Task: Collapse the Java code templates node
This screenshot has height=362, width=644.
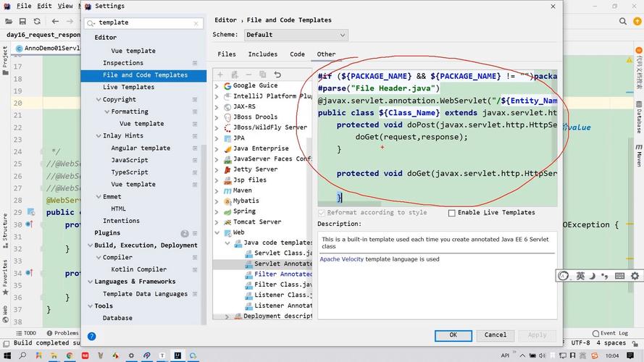Action: [x=227, y=243]
